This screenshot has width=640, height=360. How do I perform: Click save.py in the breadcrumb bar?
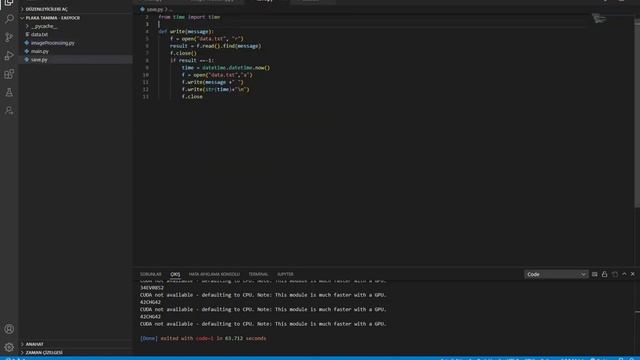(154, 9)
